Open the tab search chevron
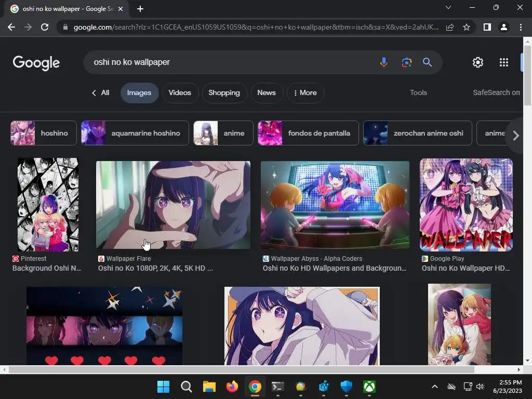 pos(448,7)
